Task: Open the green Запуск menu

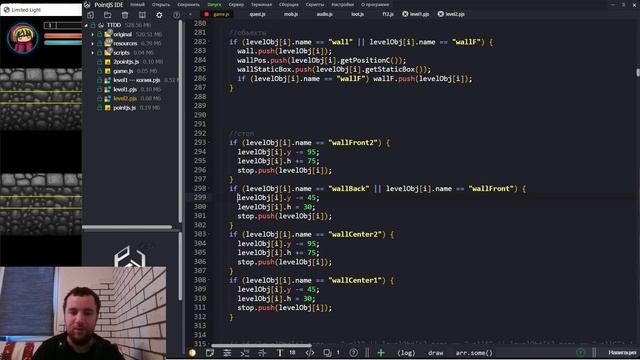Action: pos(214,4)
